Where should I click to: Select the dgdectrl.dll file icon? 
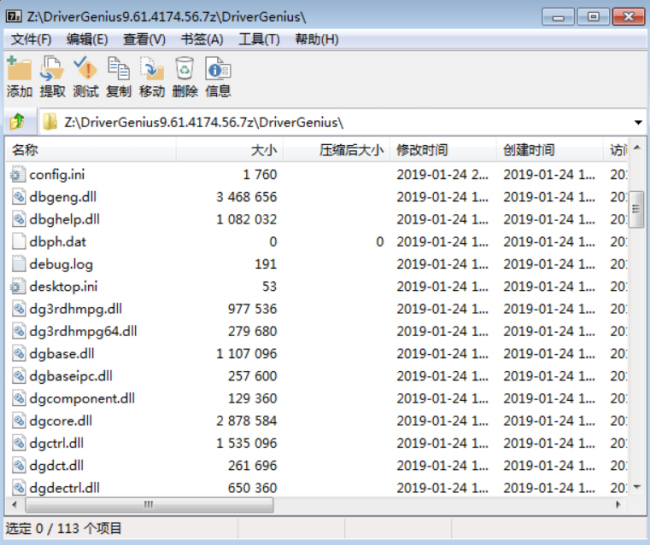point(18,488)
